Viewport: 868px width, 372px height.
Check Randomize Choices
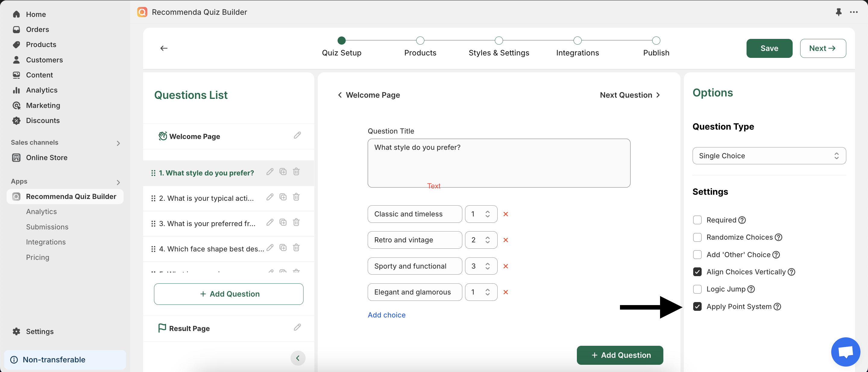(x=697, y=237)
